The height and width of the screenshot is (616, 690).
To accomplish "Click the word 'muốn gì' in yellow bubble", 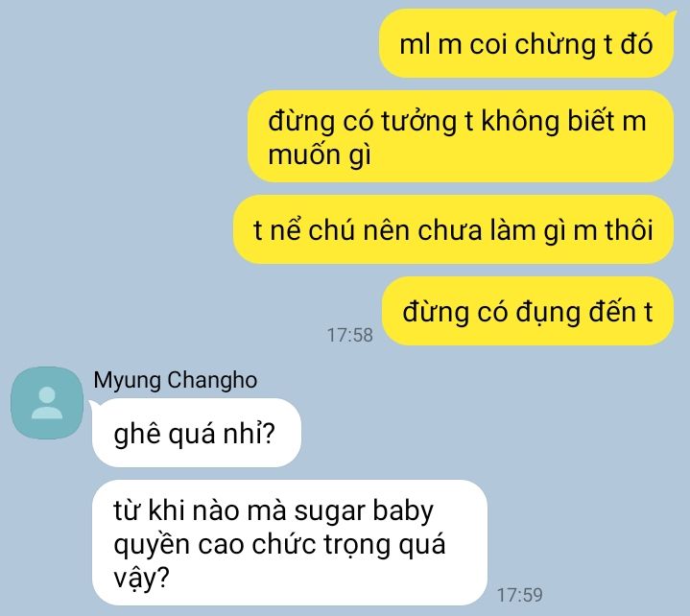I will [x=320, y=155].
